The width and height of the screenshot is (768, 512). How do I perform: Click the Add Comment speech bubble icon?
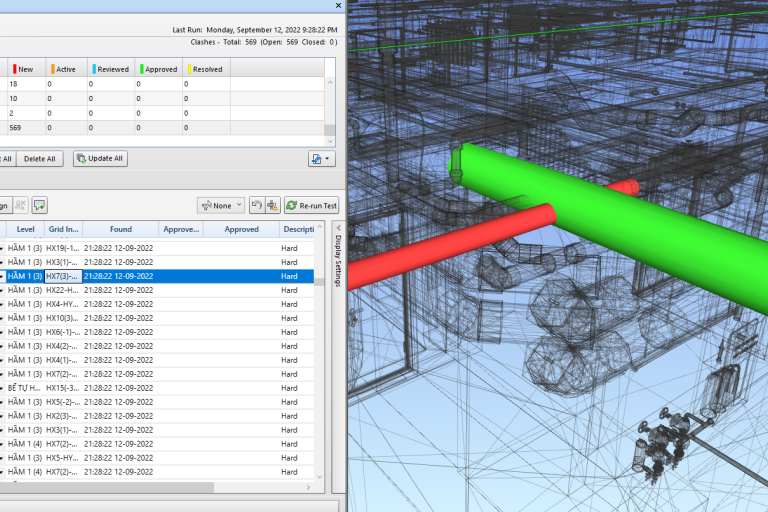(40, 205)
